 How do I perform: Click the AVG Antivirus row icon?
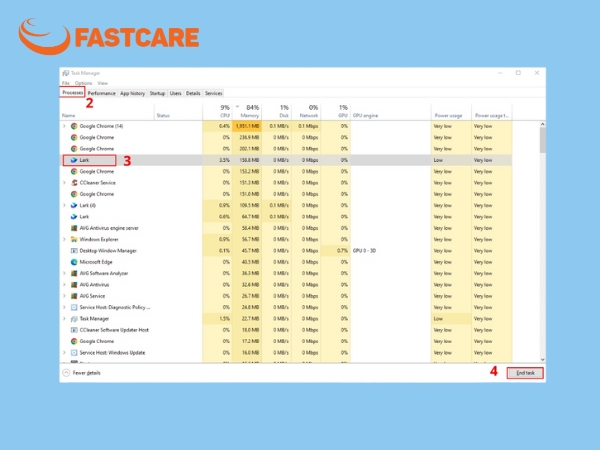pyautogui.click(x=74, y=285)
